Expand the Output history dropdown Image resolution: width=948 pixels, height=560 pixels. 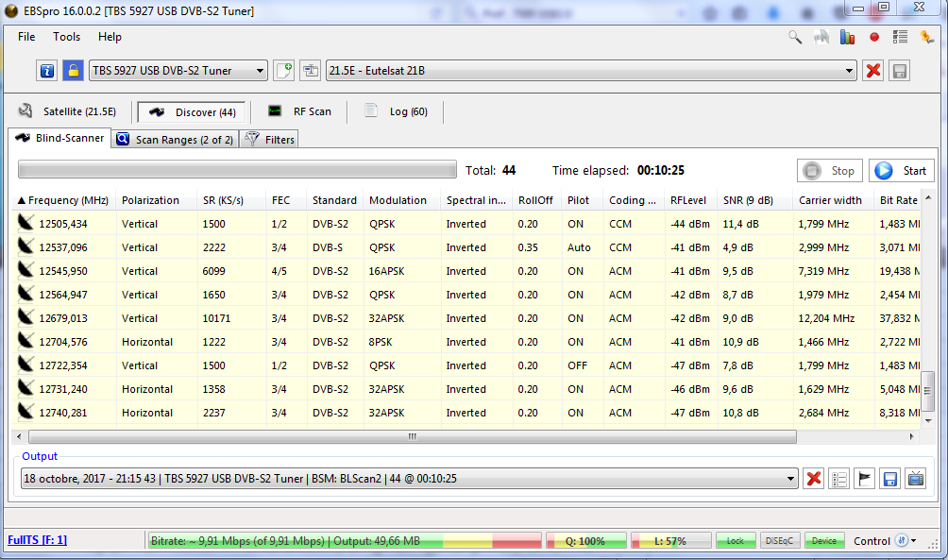789,479
